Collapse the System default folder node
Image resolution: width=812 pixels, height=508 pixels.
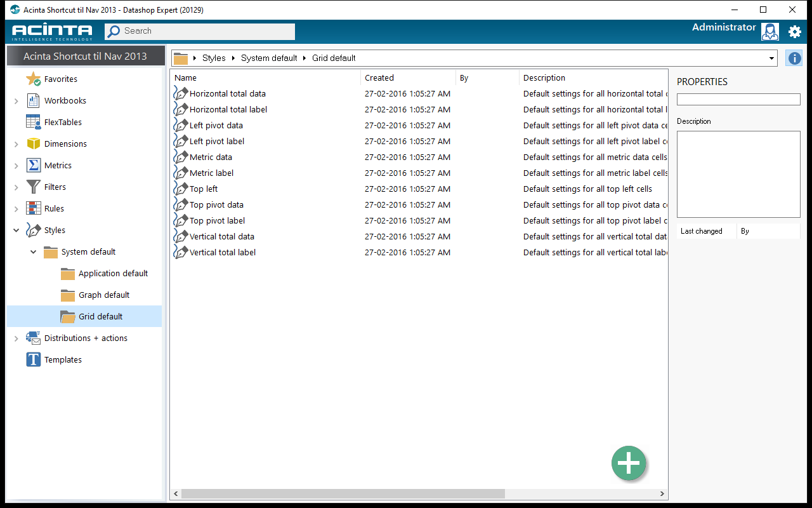tap(33, 252)
